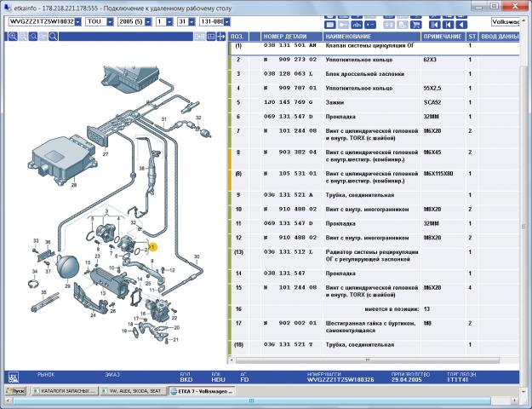Click engine code BKD in status bar
This screenshot has height=409, width=532.
tap(186, 380)
